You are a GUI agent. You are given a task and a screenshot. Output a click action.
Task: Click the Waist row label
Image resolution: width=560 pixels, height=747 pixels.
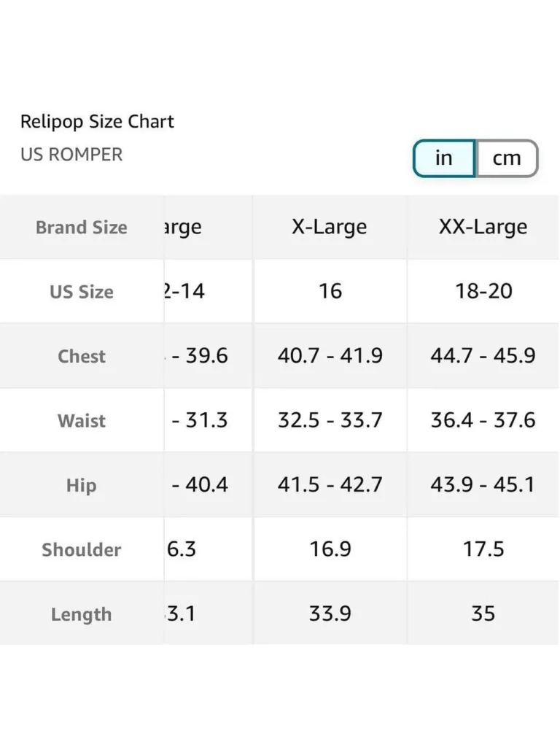[82, 421]
